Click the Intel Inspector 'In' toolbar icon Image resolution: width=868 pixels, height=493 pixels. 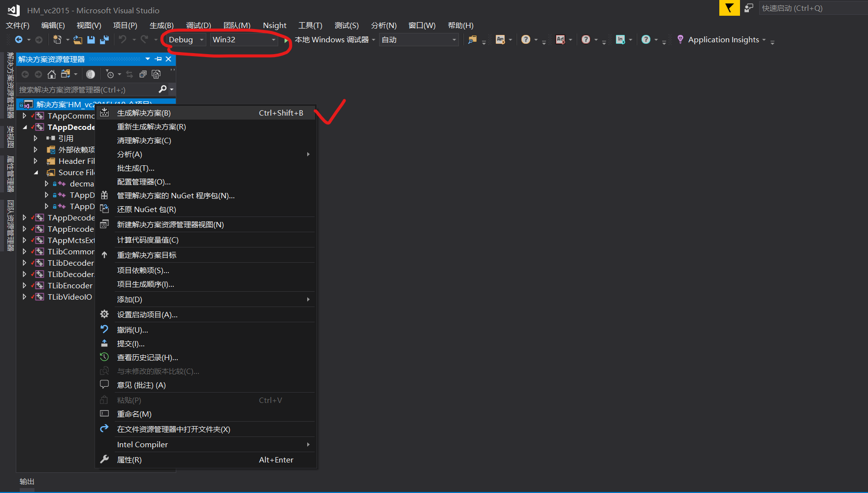click(620, 40)
